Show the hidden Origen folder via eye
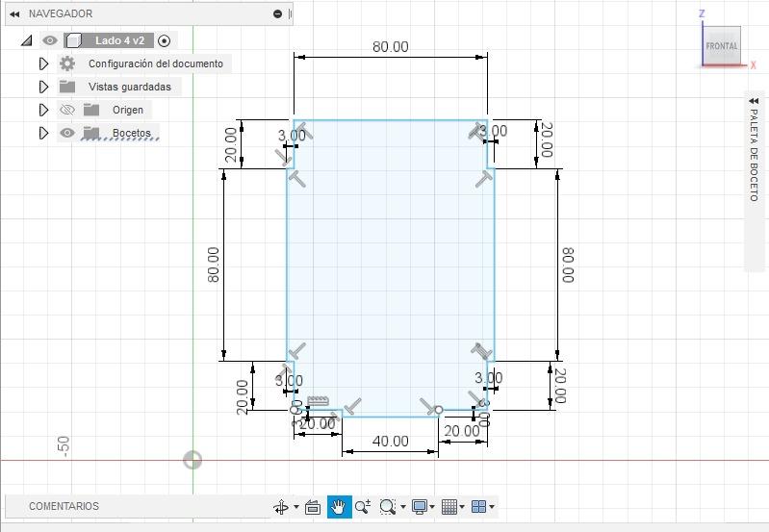The width and height of the screenshot is (769, 532). [x=67, y=110]
